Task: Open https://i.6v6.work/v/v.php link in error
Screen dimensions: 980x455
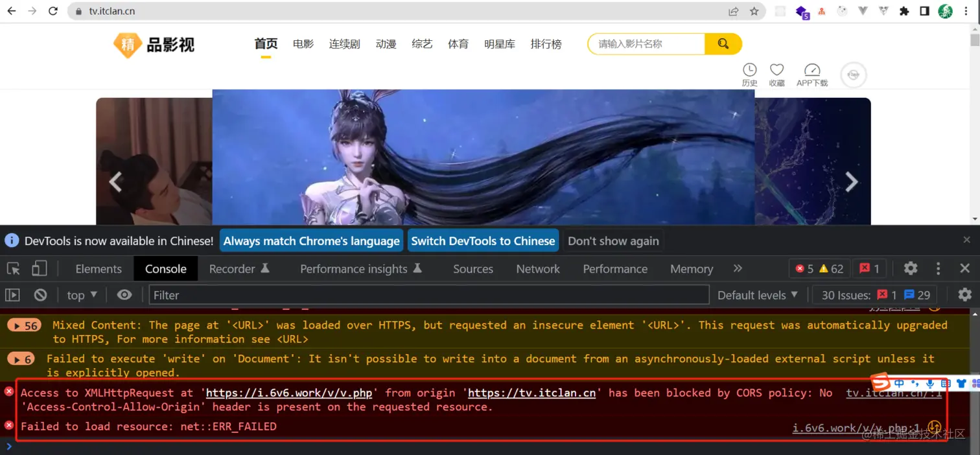Action: coord(289,393)
